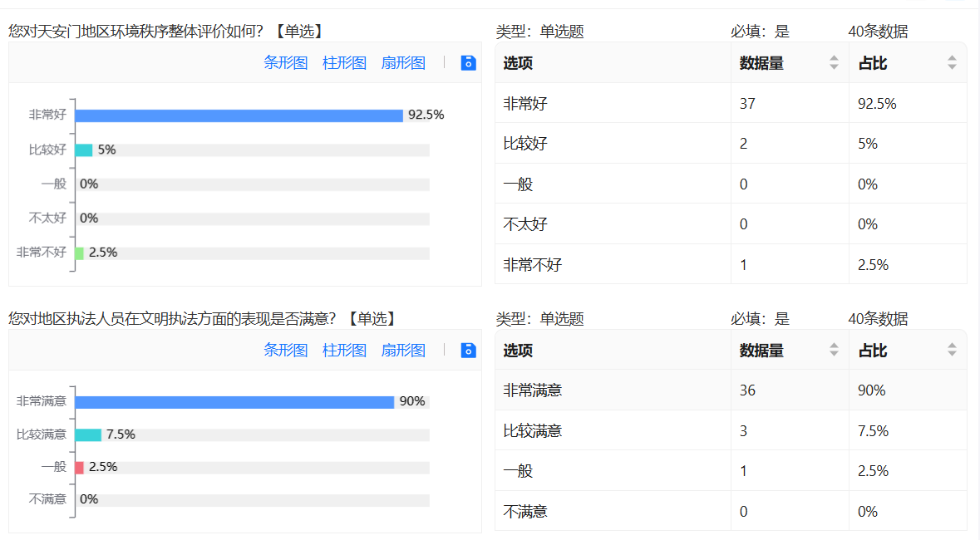Click the save icon on the 环境秩序 chart
Viewport: 980px width, 540px height.
coord(469,63)
